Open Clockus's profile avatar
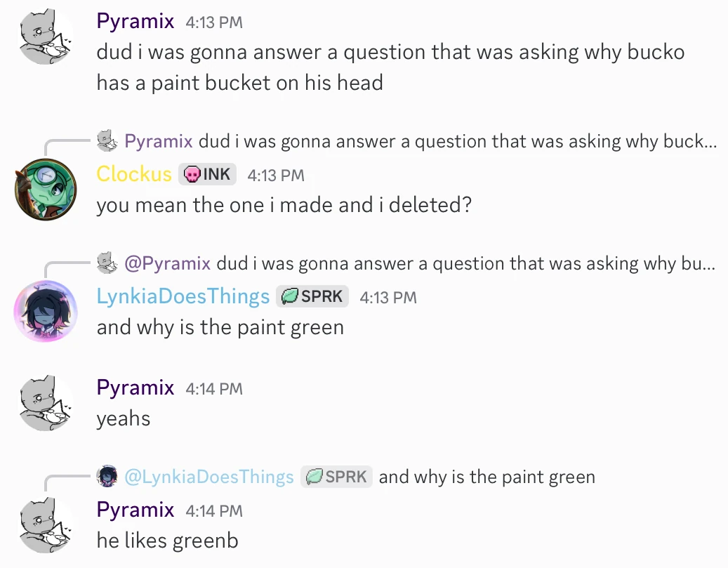This screenshot has width=728, height=568. (45, 190)
